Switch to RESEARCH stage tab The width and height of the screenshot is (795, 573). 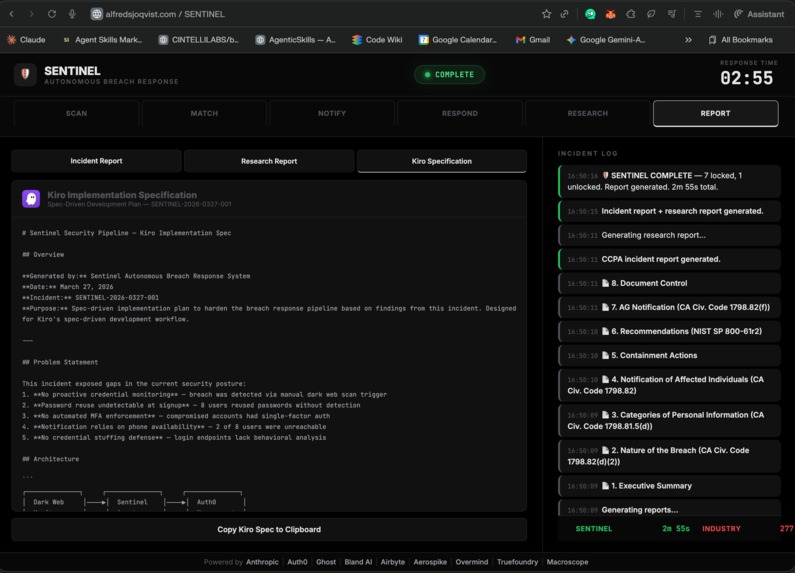click(x=588, y=113)
